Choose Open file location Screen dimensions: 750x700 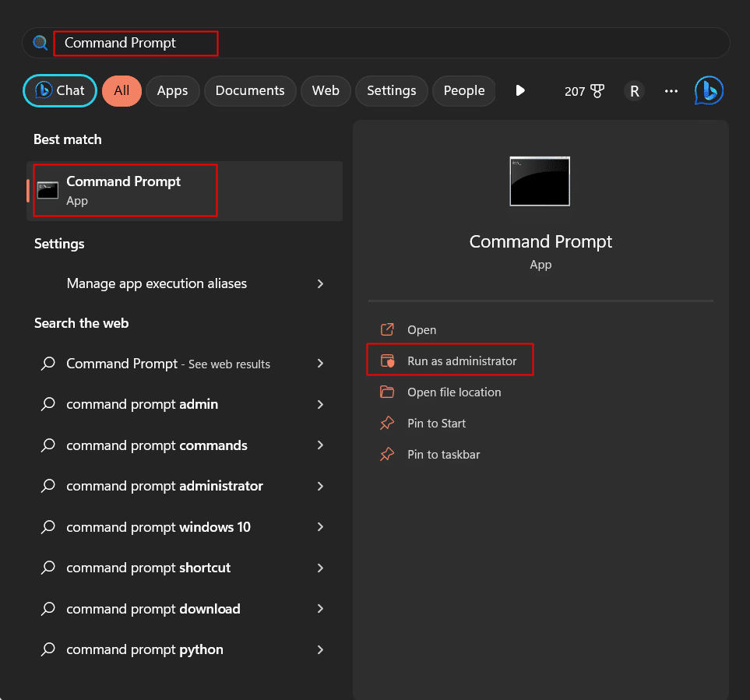[x=454, y=392]
